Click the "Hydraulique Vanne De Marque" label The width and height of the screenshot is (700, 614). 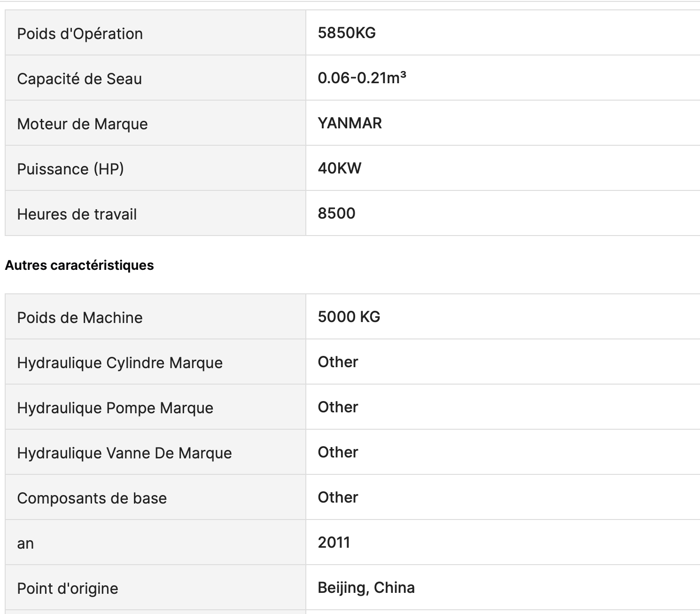click(124, 453)
